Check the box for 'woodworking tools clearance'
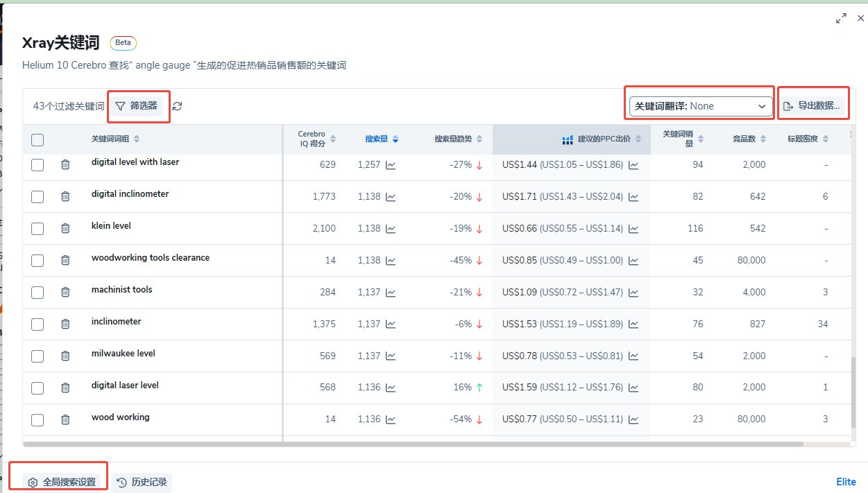Image resolution: width=868 pixels, height=493 pixels. pos(37,260)
